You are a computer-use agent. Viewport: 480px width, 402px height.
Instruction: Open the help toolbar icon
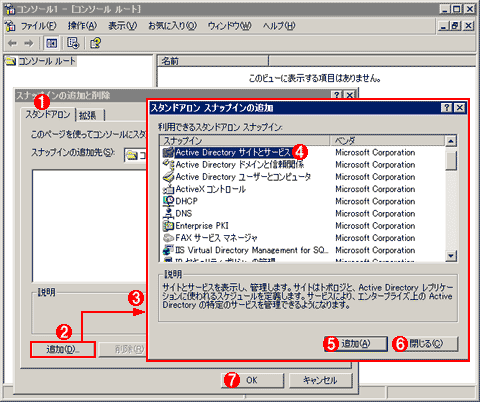[x=95, y=43]
